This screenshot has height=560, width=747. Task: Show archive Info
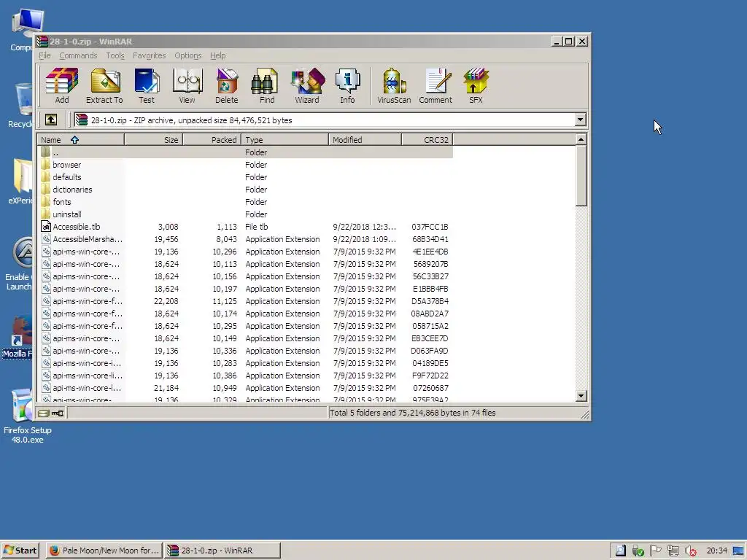[x=347, y=86]
